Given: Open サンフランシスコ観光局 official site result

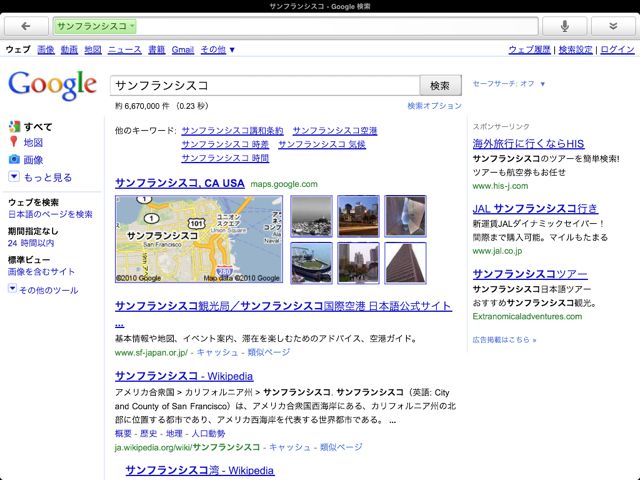Looking at the screenshot, I should tap(283, 306).
